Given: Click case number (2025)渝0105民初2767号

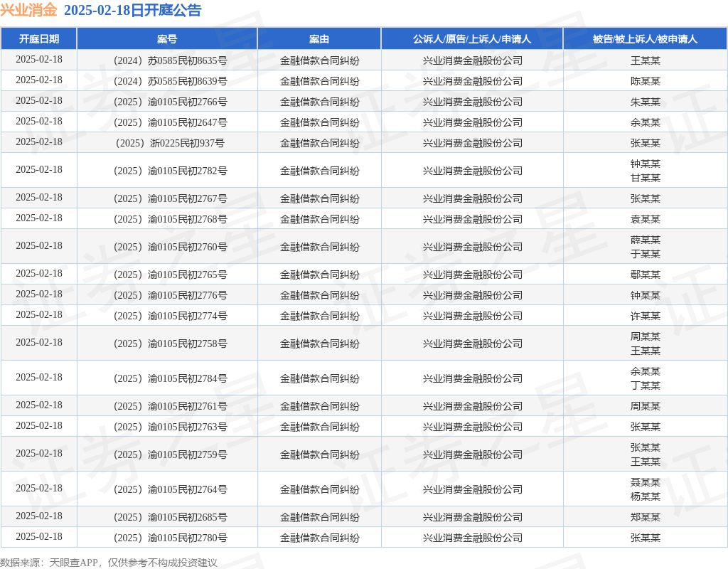Looking at the screenshot, I should (x=171, y=199).
